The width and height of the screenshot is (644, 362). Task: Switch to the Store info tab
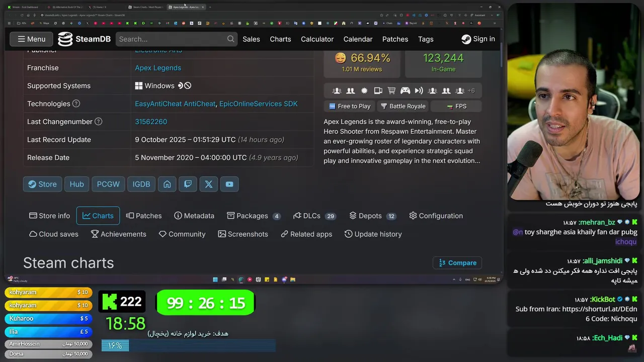(x=50, y=216)
